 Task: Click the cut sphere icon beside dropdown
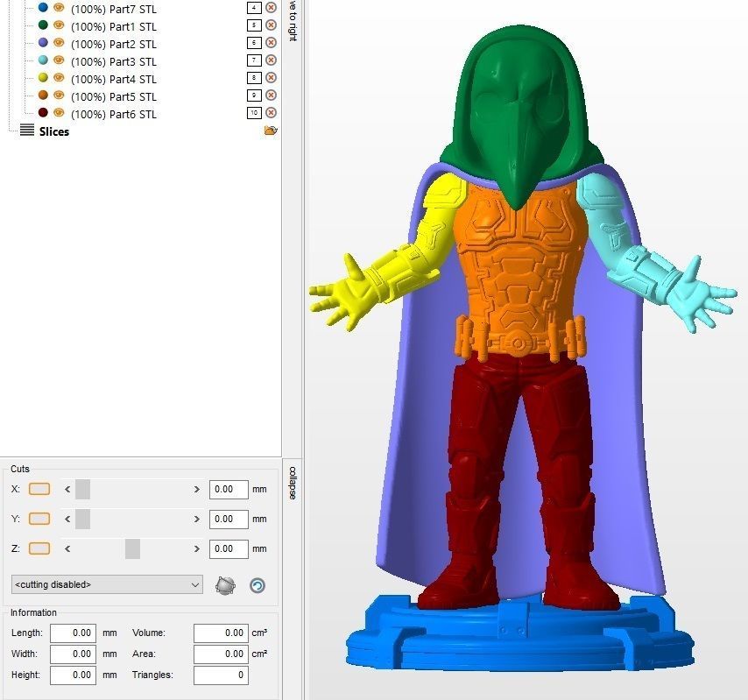[x=225, y=585]
